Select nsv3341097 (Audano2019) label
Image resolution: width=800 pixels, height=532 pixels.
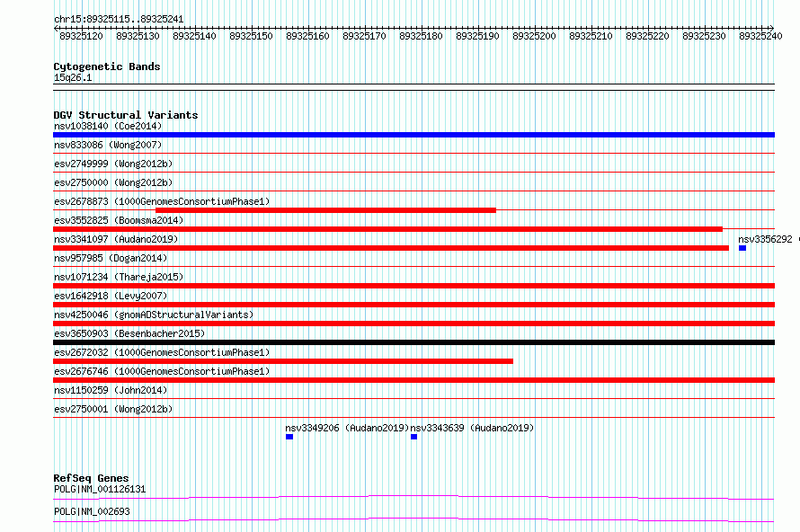coord(116,239)
